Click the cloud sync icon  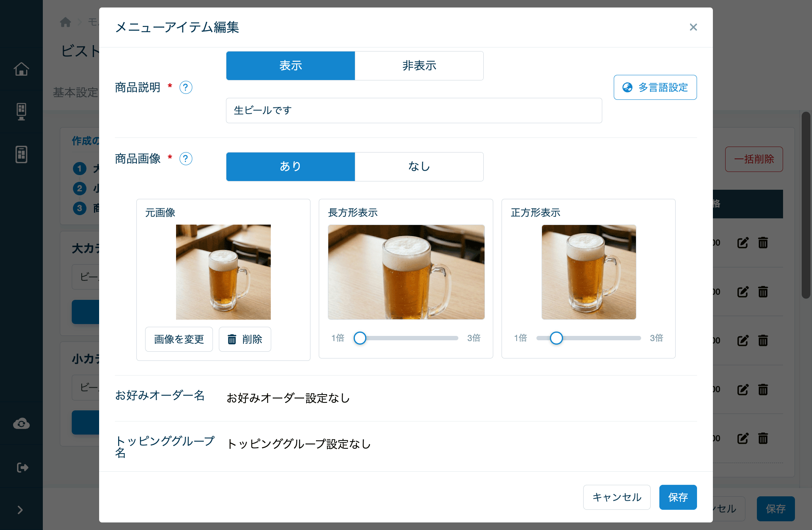tap(21, 424)
